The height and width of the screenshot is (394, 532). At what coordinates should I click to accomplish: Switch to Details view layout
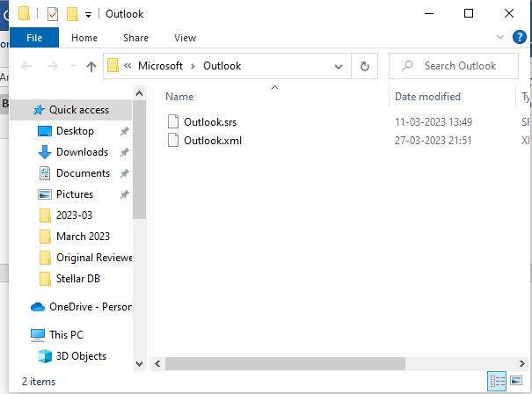click(x=497, y=381)
